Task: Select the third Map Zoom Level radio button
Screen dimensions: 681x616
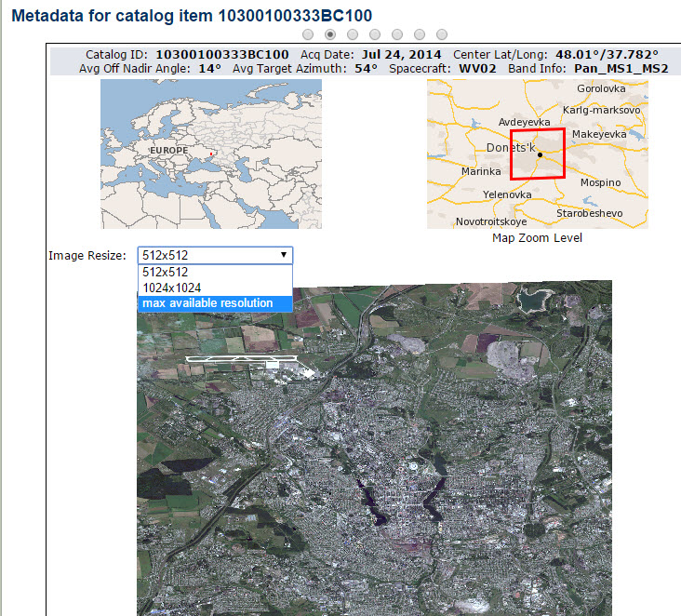Action: (353, 34)
